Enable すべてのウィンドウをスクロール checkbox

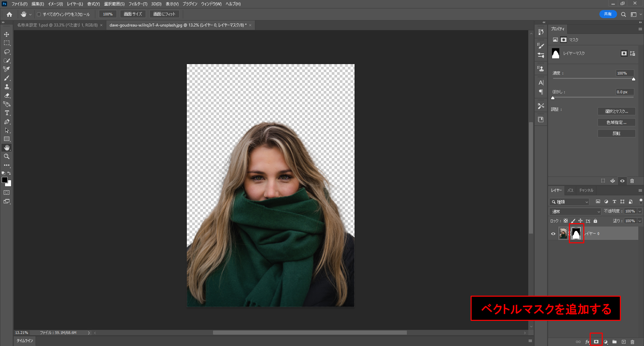coord(39,14)
